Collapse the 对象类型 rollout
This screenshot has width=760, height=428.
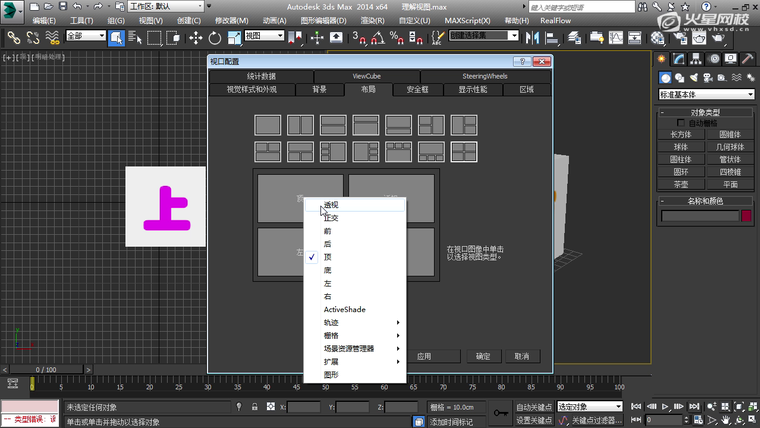click(705, 112)
